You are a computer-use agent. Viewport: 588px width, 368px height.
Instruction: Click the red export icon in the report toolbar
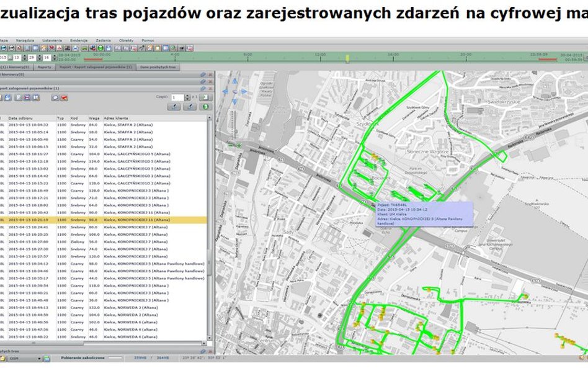click(x=64, y=98)
